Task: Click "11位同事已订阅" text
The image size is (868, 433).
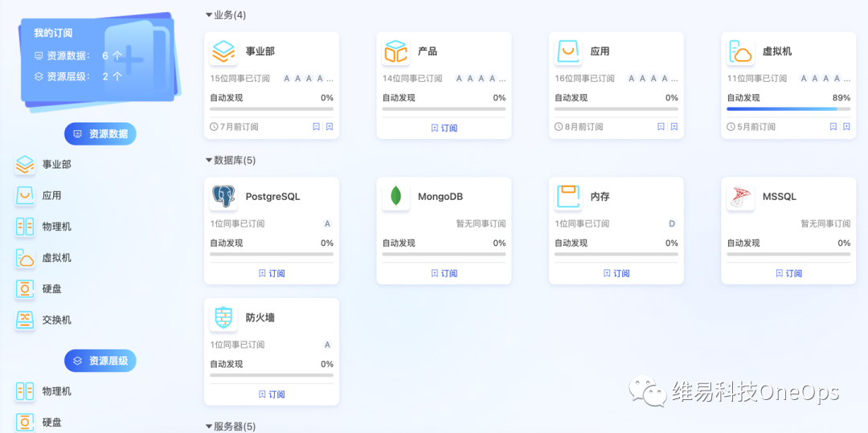Action: pyautogui.click(x=757, y=79)
